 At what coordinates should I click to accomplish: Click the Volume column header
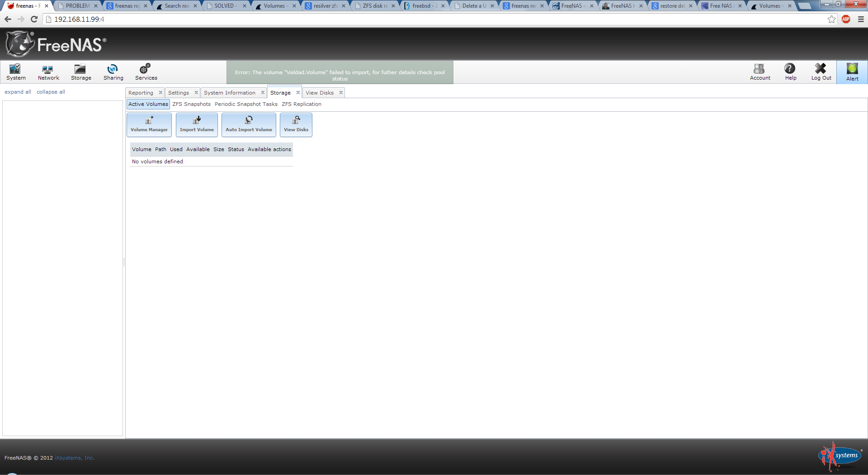click(x=142, y=149)
